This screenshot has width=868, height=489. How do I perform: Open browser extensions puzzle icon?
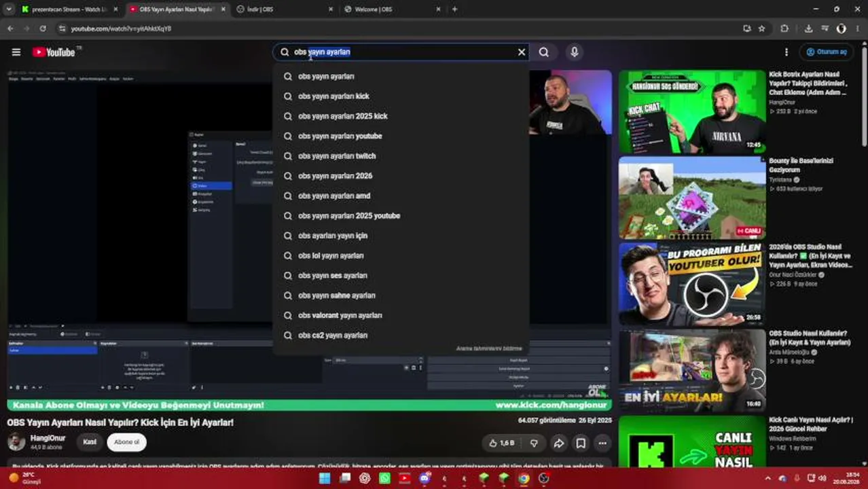point(784,29)
